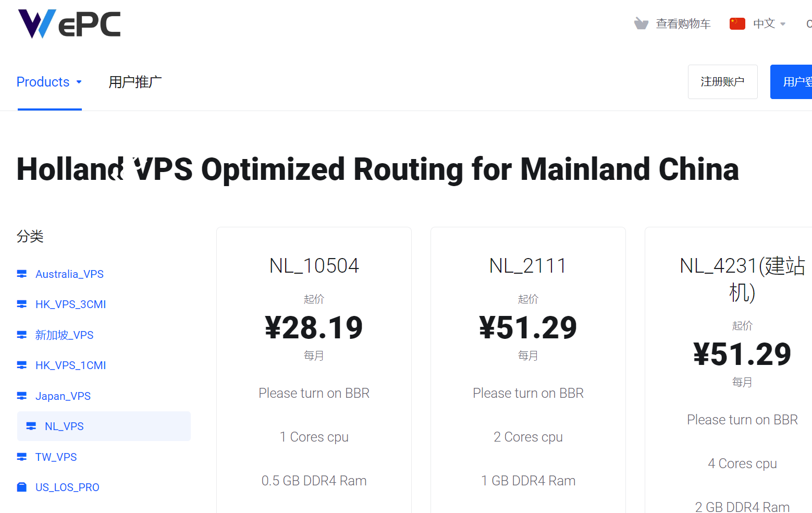812x513 pixels.
Task: Click the WePC logo
Action: (69, 23)
